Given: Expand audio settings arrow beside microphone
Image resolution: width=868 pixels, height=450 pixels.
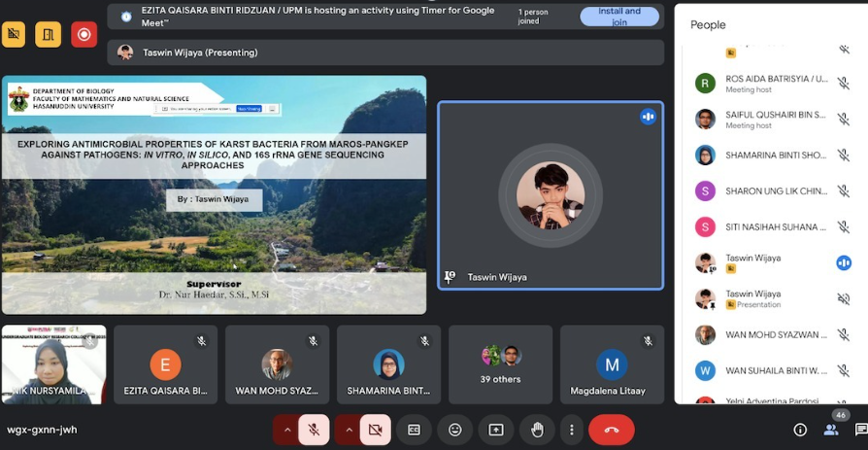Looking at the screenshot, I should tap(286, 430).
